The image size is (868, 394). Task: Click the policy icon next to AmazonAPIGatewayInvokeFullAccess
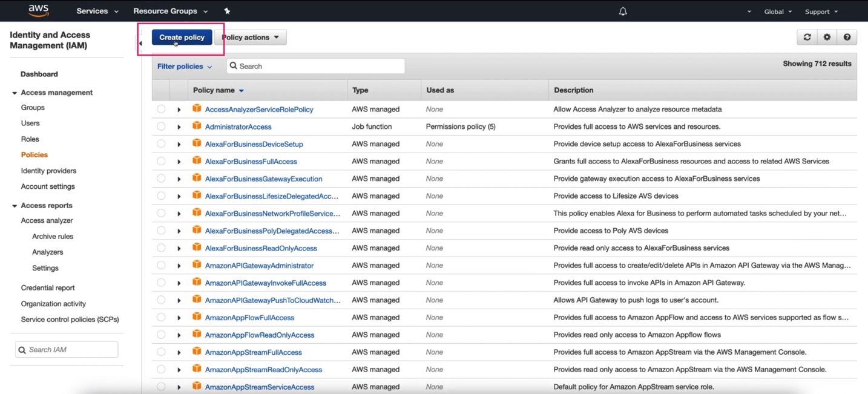[197, 282]
